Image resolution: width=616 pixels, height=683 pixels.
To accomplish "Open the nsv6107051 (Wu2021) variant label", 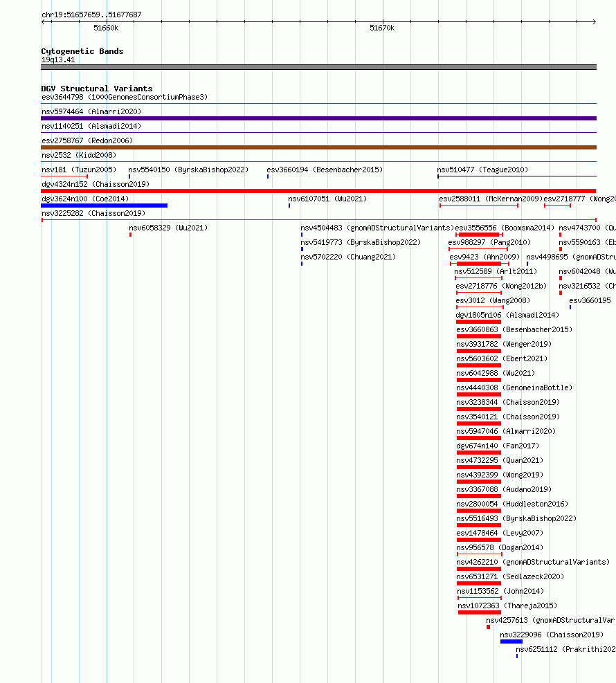I will coord(327,199).
